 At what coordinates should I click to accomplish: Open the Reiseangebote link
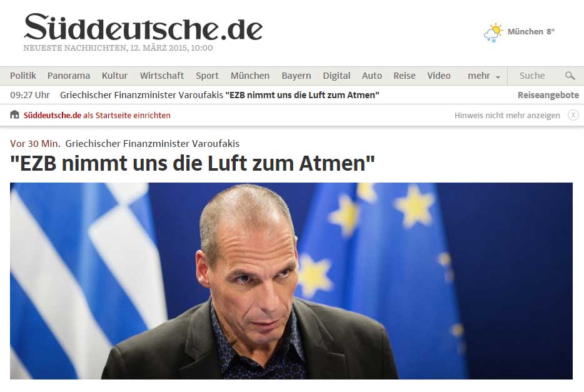548,95
